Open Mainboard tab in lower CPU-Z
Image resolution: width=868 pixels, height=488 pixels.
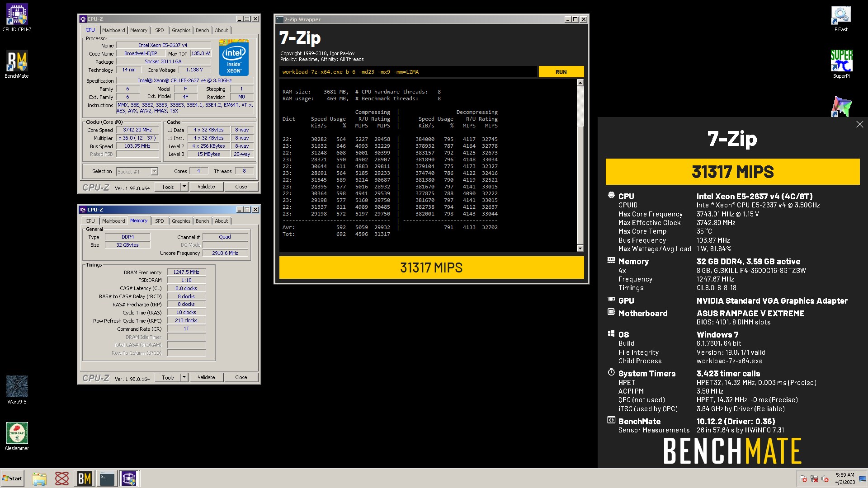click(113, 221)
